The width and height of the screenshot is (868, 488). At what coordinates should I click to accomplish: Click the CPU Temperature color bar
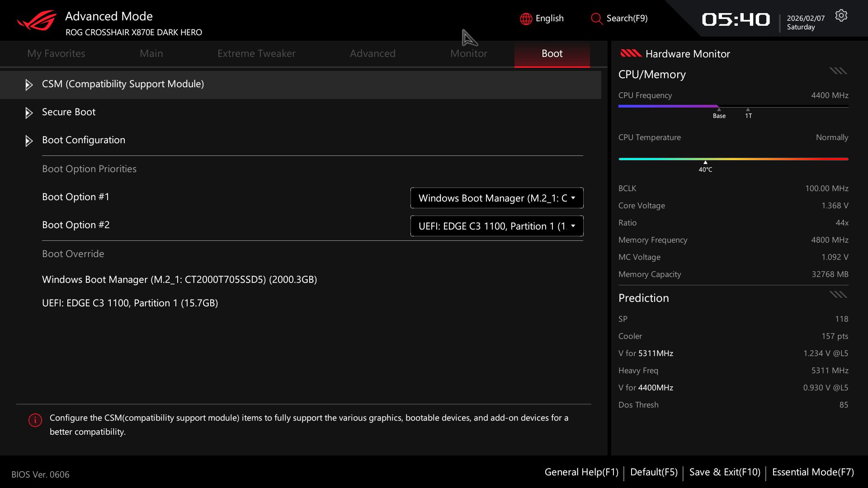pos(733,159)
